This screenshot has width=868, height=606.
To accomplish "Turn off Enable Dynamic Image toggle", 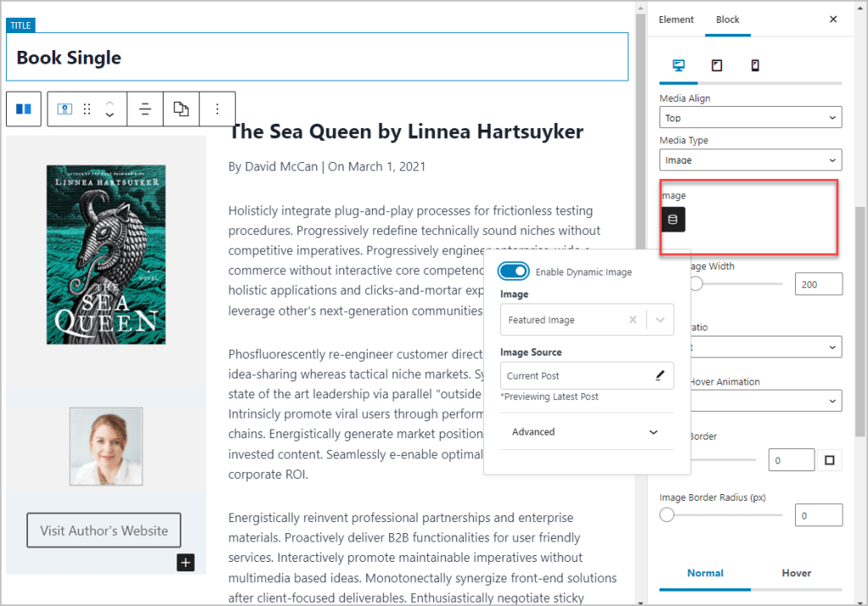I will [515, 271].
